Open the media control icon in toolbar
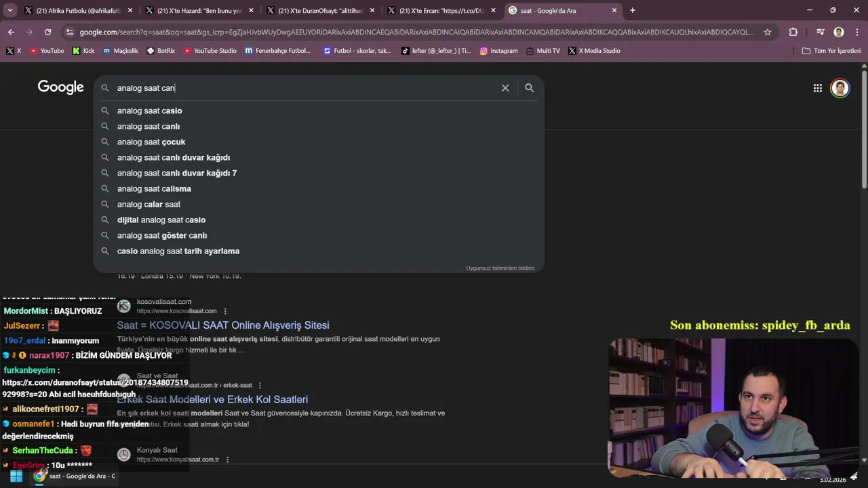The height and width of the screenshot is (488, 868). (821, 32)
